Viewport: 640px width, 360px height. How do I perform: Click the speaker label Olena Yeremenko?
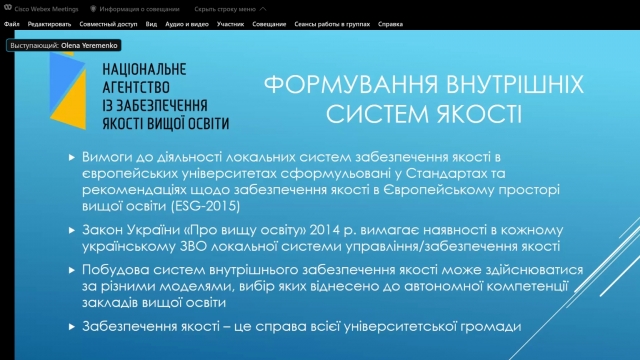click(x=64, y=45)
